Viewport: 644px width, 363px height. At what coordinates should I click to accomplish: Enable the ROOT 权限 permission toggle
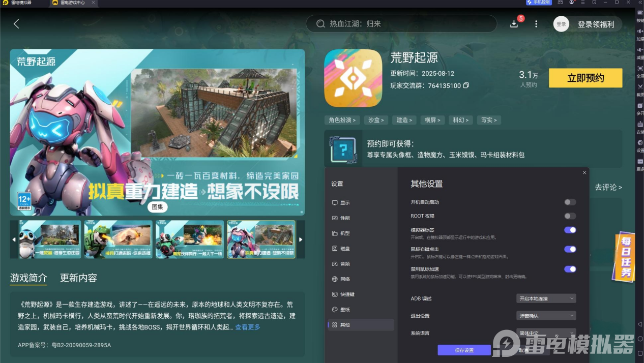pos(570,216)
